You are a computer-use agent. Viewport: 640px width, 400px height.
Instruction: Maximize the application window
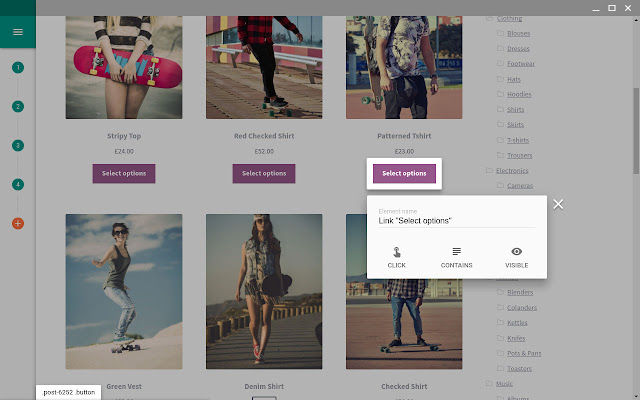point(612,8)
